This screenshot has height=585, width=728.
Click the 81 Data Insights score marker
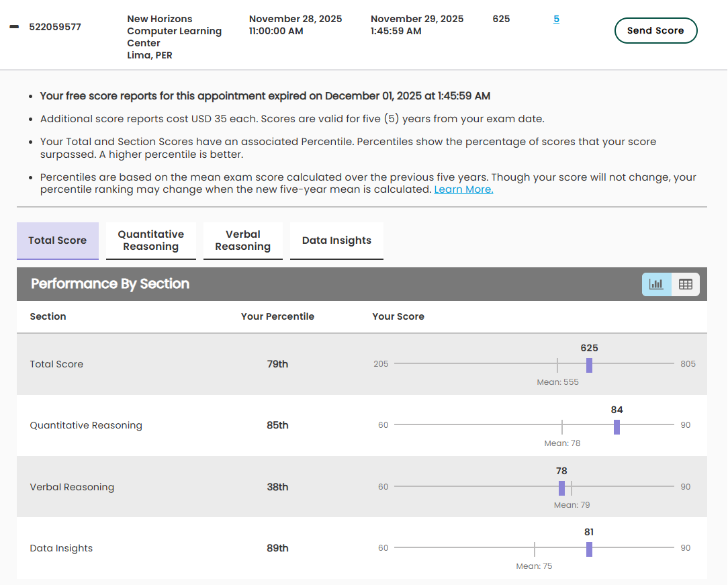point(589,549)
